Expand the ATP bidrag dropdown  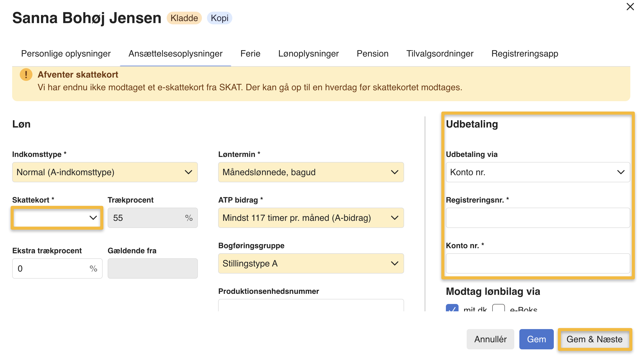click(311, 218)
